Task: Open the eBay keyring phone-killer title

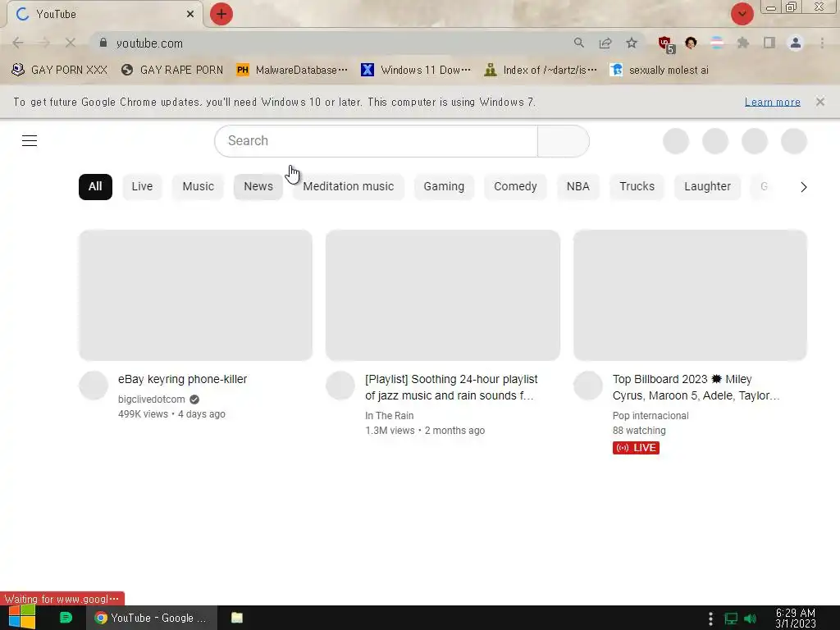Action: (183, 379)
